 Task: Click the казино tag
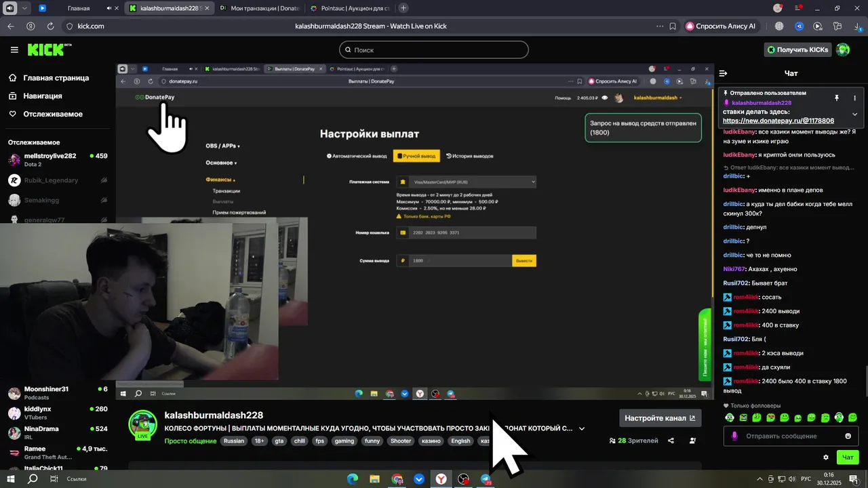(431, 441)
